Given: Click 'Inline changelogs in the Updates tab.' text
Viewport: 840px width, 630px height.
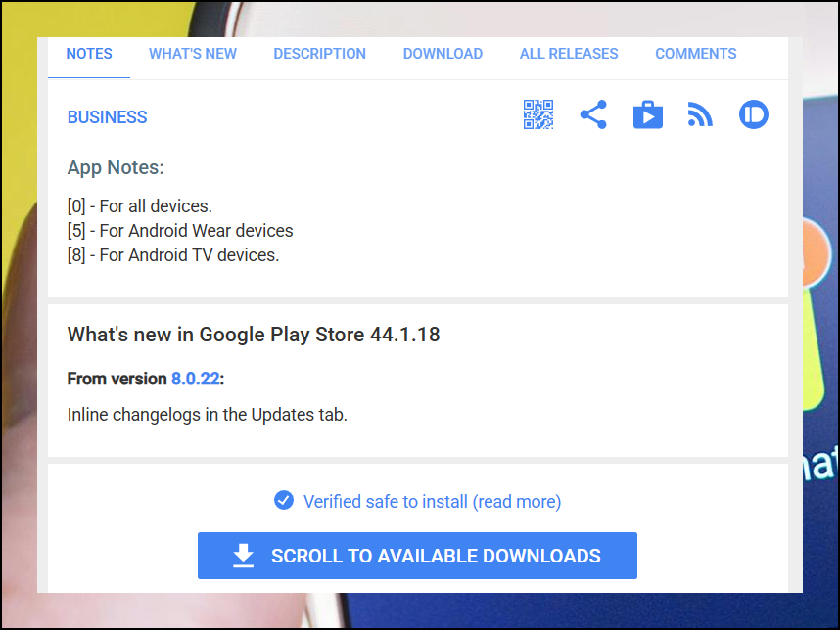Looking at the screenshot, I should (208, 415).
